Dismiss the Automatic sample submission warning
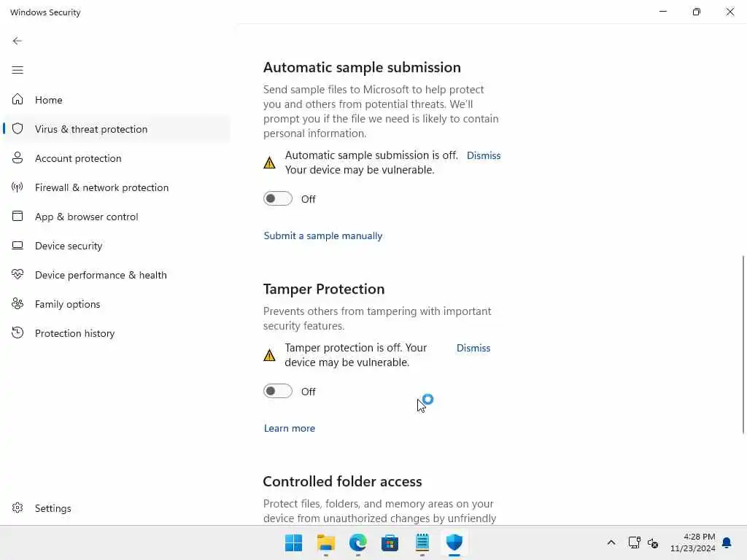Viewport: 747px width, 560px height. [x=483, y=155]
